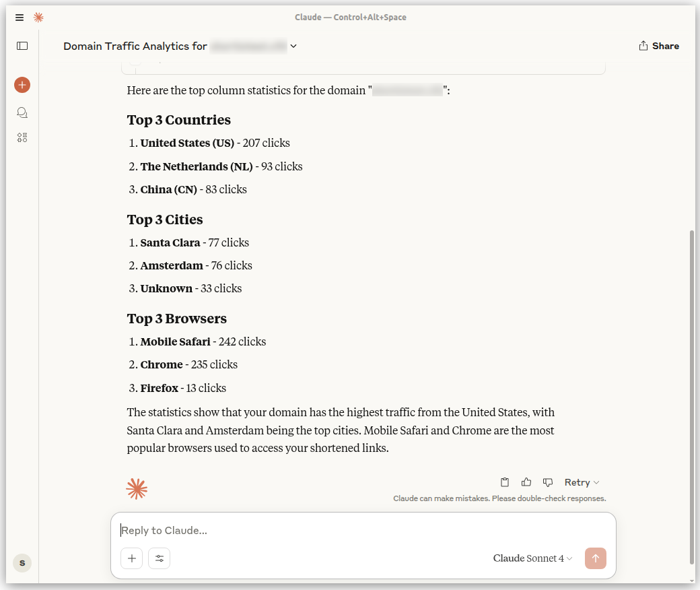Viewport: 700px width, 590px height.
Task: Open the Claude Sonnet 4 model selector
Action: click(x=532, y=558)
